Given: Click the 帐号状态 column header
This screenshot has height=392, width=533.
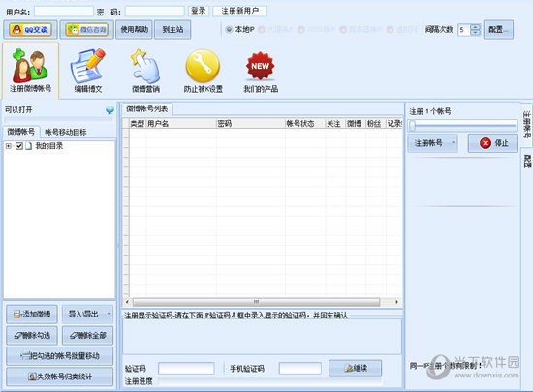Looking at the screenshot, I should 305,124.
